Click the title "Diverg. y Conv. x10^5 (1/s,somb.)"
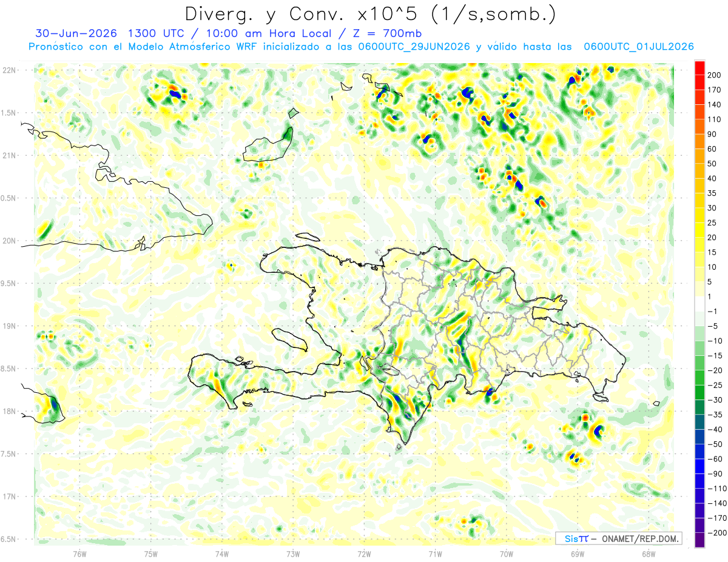 click(x=370, y=14)
